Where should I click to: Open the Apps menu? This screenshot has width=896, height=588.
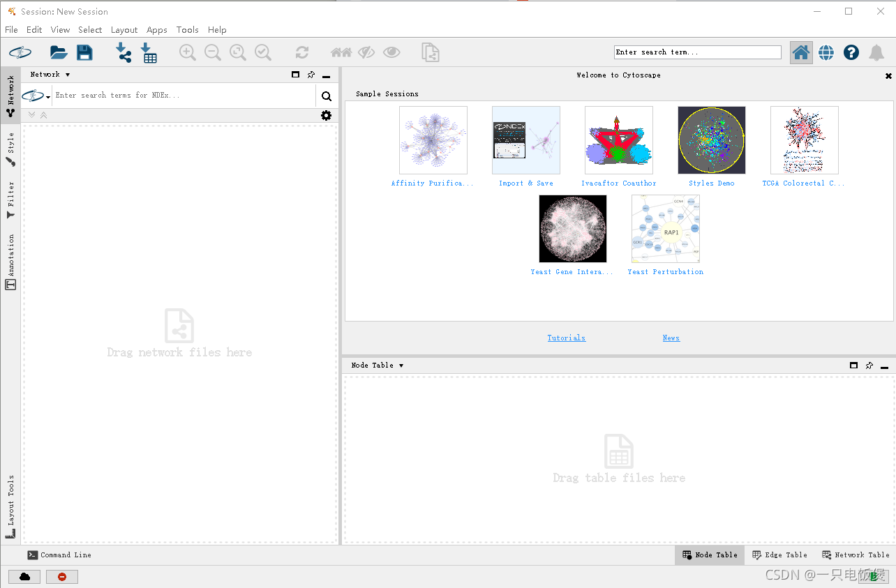coord(157,30)
